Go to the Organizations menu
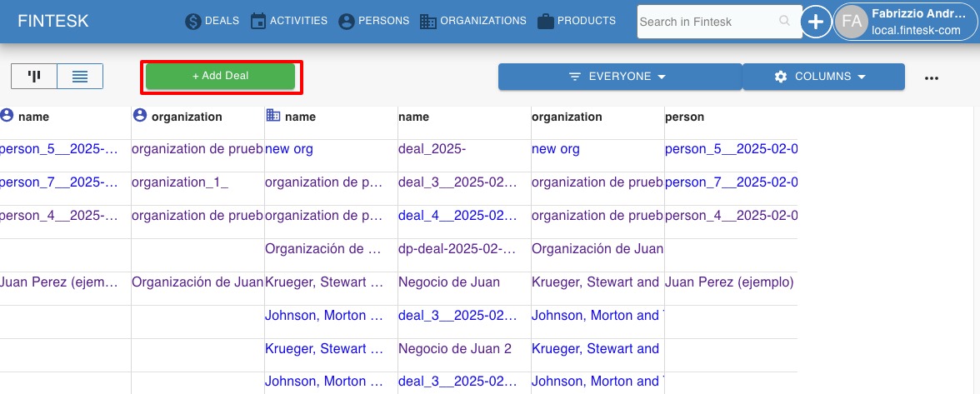The width and height of the screenshot is (980, 394). point(483,21)
